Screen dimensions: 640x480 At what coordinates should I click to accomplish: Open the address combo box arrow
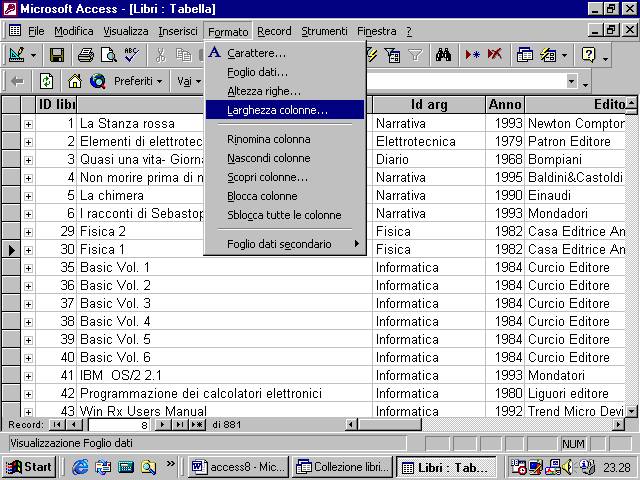(x=572, y=81)
